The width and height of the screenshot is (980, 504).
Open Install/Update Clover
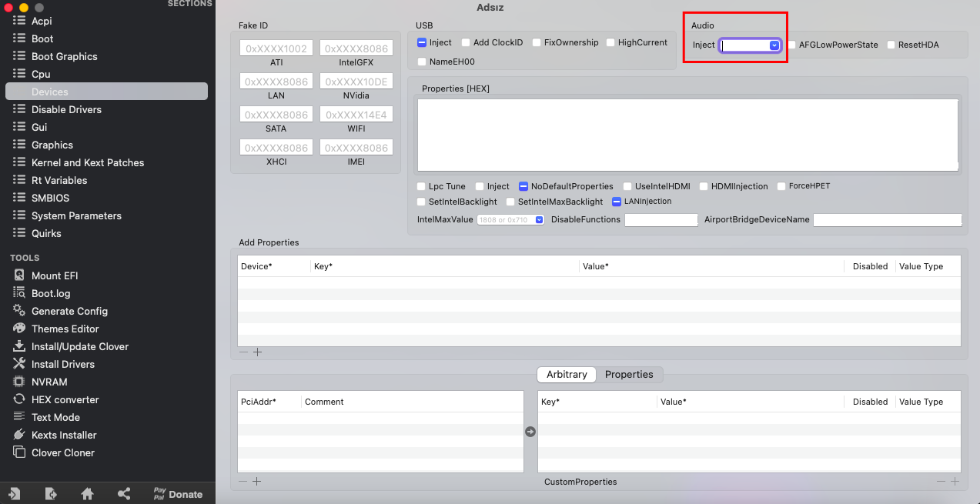(x=79, y=346)
